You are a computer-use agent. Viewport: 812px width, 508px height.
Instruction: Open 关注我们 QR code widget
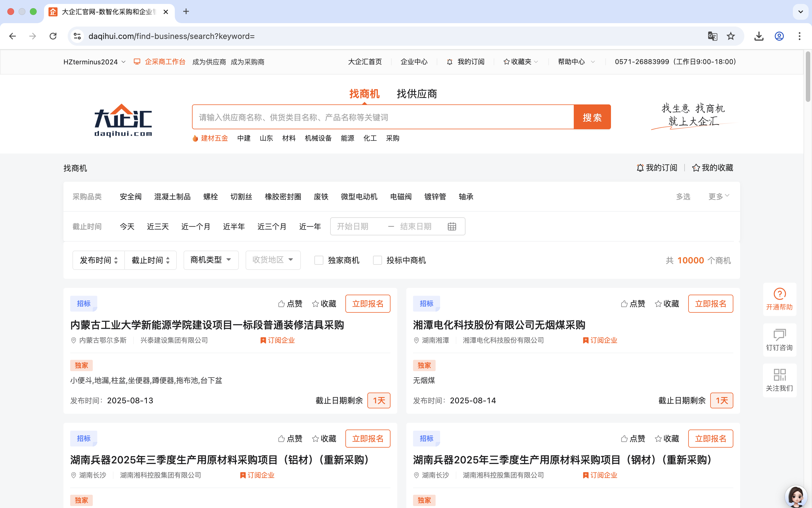click(780, 380)
